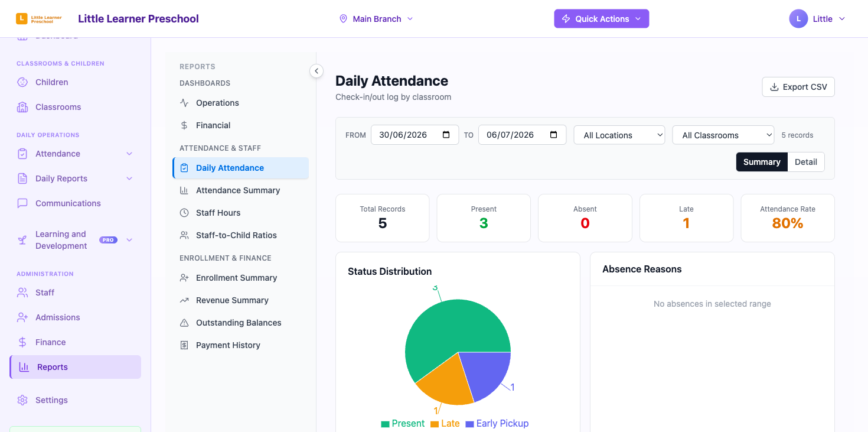
Task: Go to the Classrooms page
Action: [75, 107]
